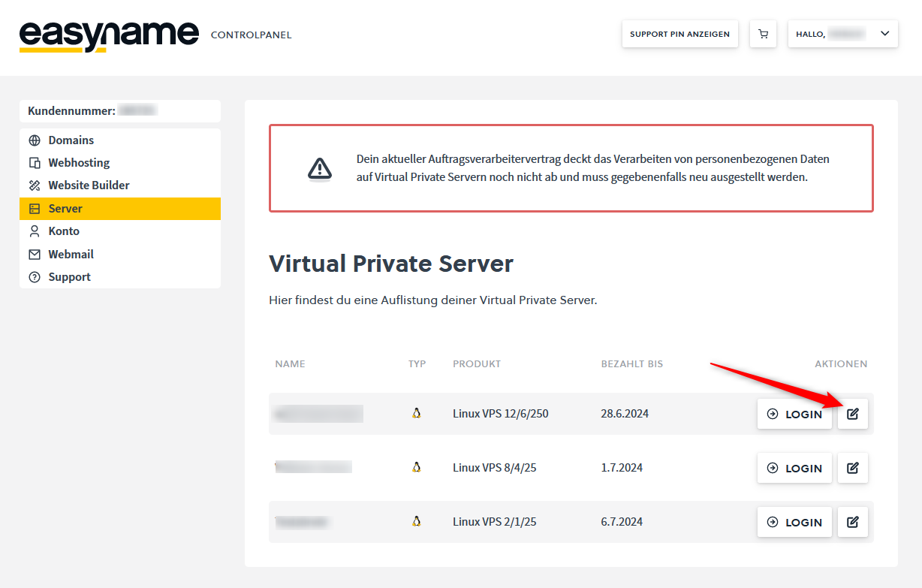922x588 pixels.
Task: Click the Linux VPS 12/6/250 product text
Action: click(x=501, y=414)
